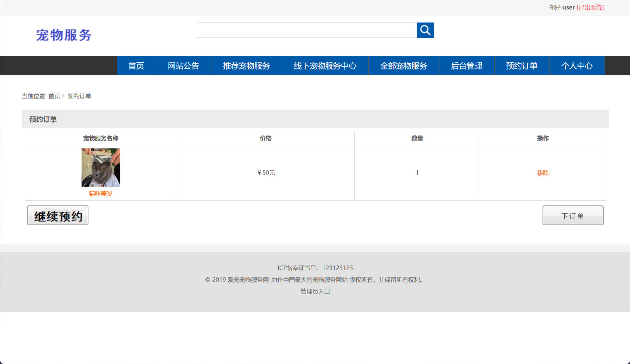Remove item using 移除 link
The width and height of the screenshot is (630, 364).
[x=543, y=173]
